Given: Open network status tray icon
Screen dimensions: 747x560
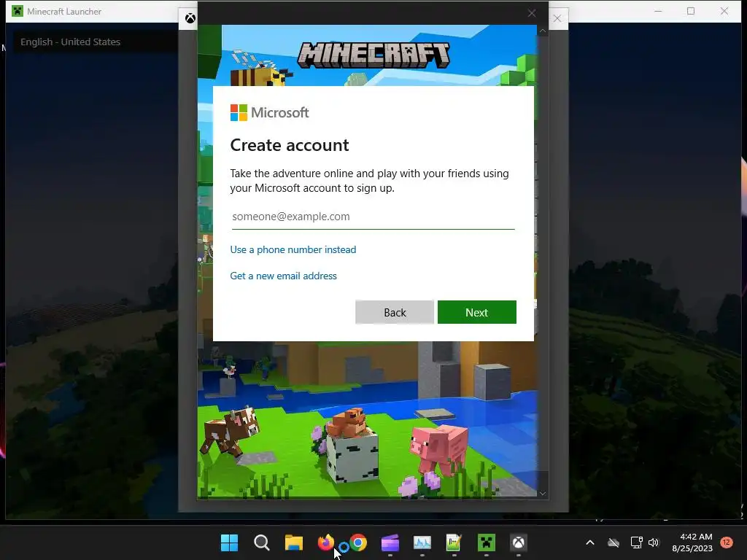Looking at the screenshot, I should (x=636, y=542).
